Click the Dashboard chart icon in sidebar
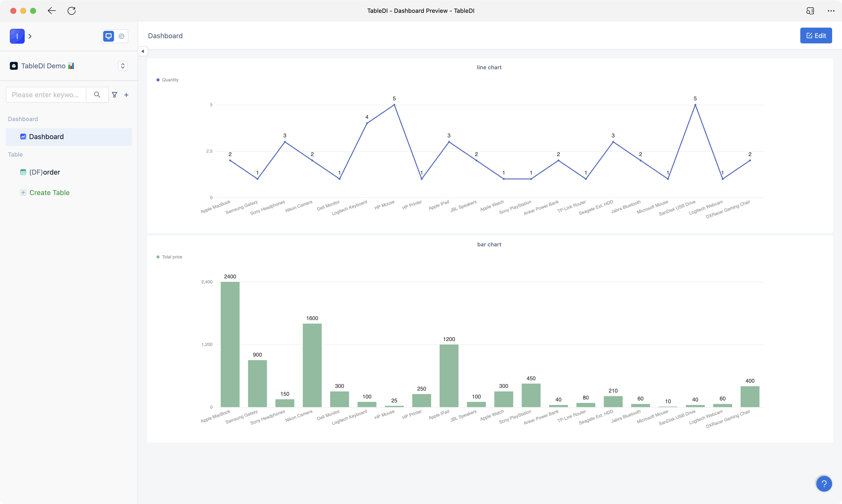Image resolution: width=842 pixels, height=504 pixels. tap(23, 137)
